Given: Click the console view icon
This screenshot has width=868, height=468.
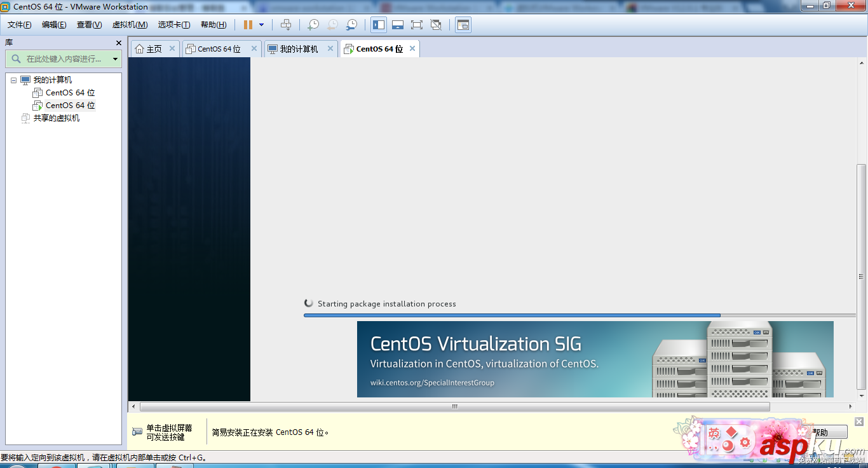Looking at the screenshot, I should coord(463,25).
